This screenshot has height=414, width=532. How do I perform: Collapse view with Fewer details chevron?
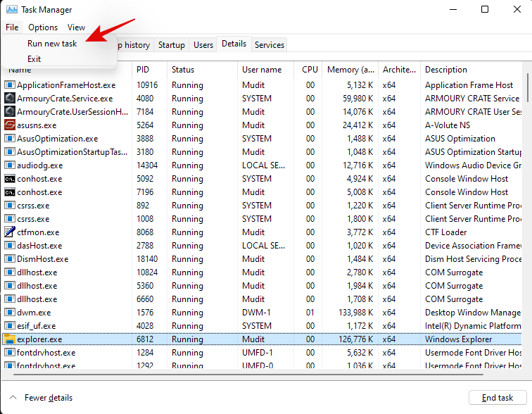(x=13, y=398)
